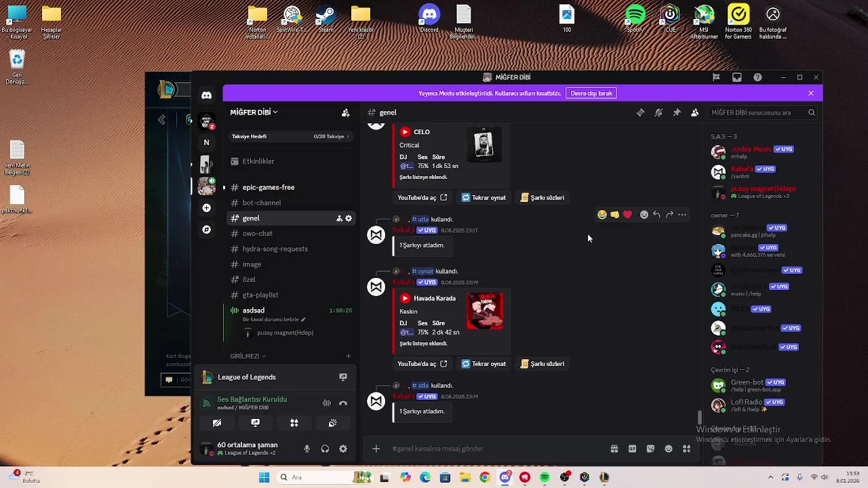
Task: Click Devre dışı bırak button in banner
Action: [x=591, y=94]
